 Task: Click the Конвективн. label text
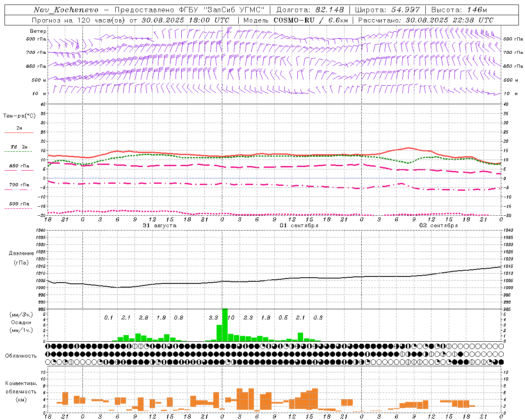pos(21,383)
